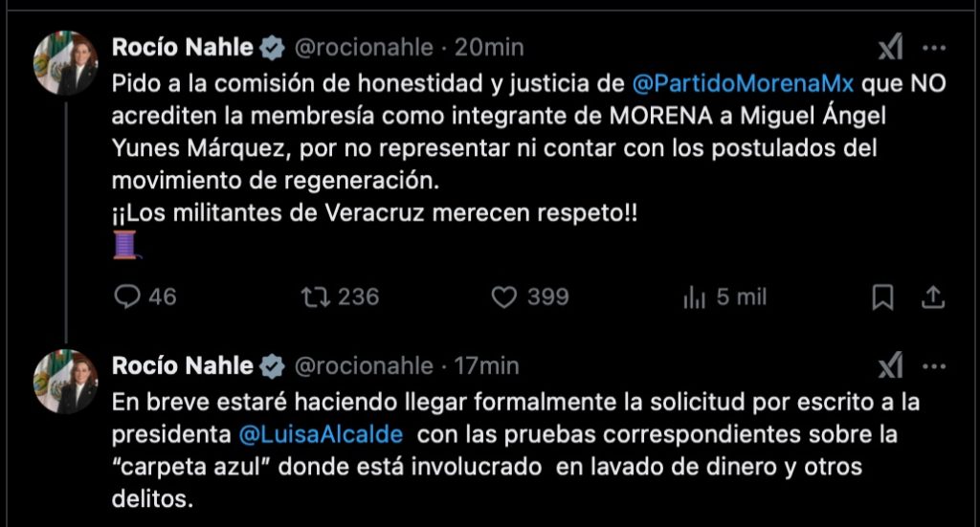980x527 pixels.
Task: Click the profile avatar on the first tweet
Action: (x=66, y=63)
